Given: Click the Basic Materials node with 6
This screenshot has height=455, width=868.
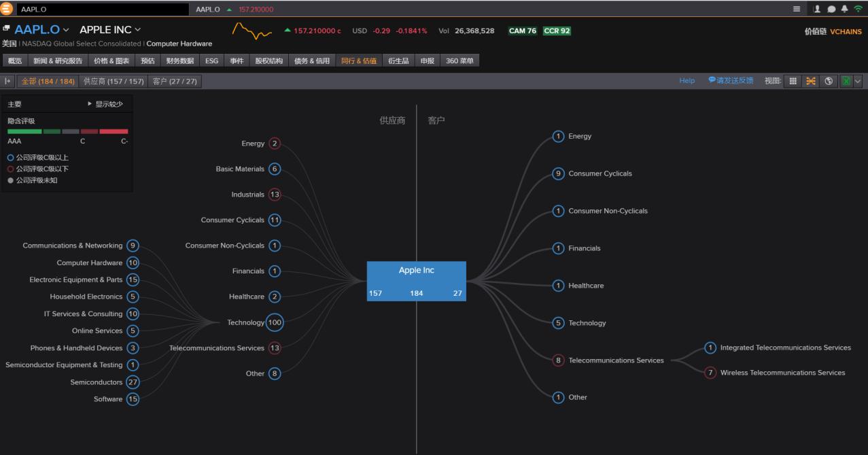Looking at the screenshot, I should pyautogui.click(x=275, y=169).
